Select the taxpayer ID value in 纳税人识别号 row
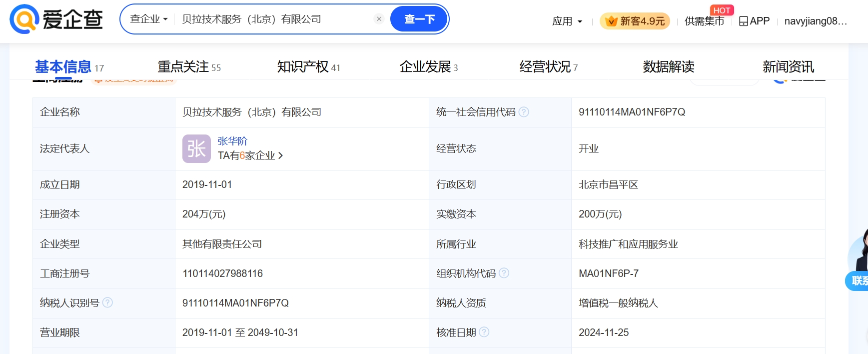 tap(235, 303)
